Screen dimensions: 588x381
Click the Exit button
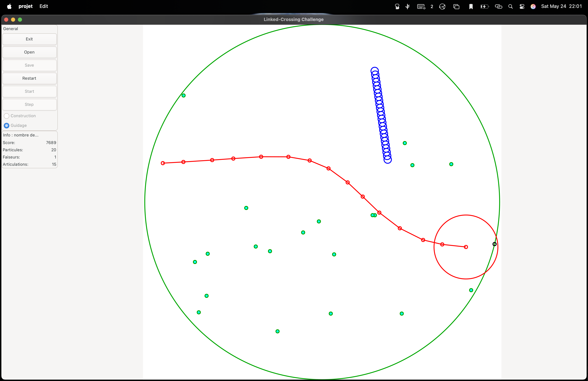(29, 39)
